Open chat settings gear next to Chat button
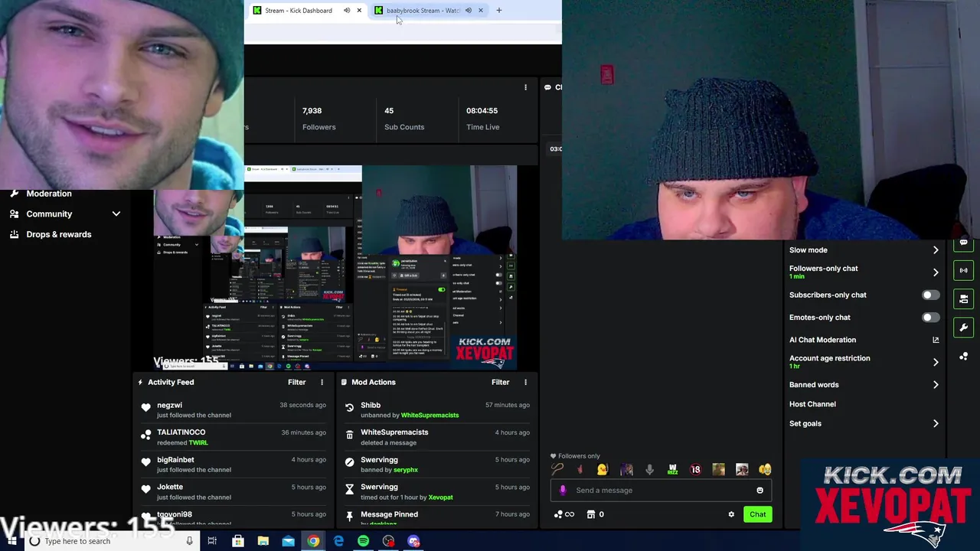The width and height of the screenshot is (980, 551). tap(731, 514)
